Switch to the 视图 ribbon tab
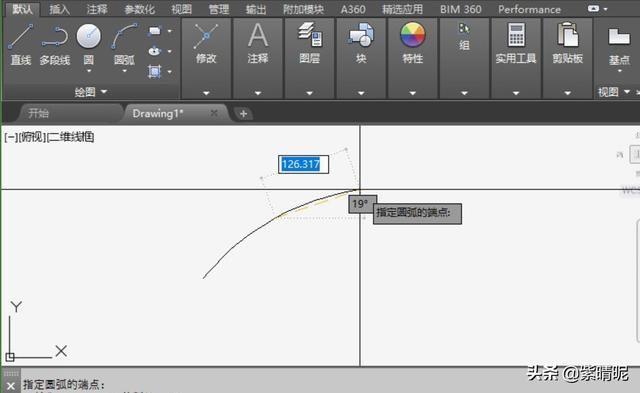640x393 pixels. [181, 9]
